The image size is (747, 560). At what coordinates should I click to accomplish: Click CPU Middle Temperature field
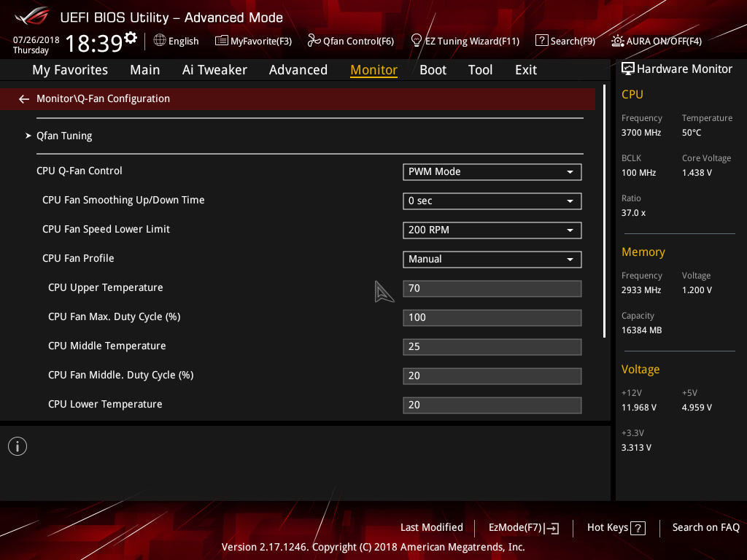[x=492, y=346]
